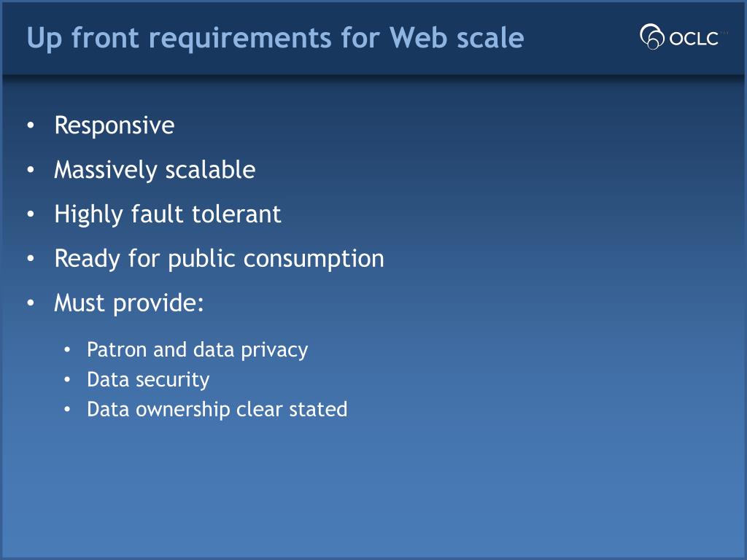Select 'Ready for public consumption' line
The image size is (747, 560).
(x=219, y=259)
